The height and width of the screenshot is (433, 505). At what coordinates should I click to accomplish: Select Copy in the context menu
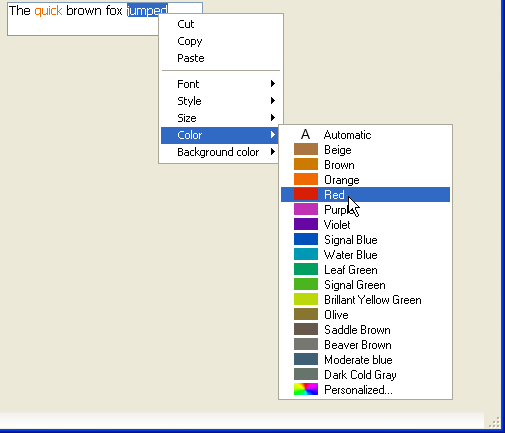(x=221, y=41)
